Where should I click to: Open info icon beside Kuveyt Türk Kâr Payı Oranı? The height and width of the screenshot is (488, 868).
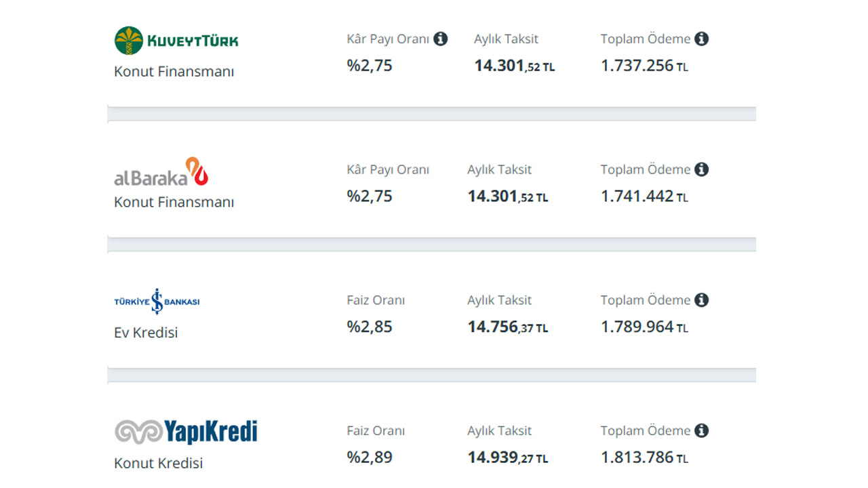tap(441, 39)
